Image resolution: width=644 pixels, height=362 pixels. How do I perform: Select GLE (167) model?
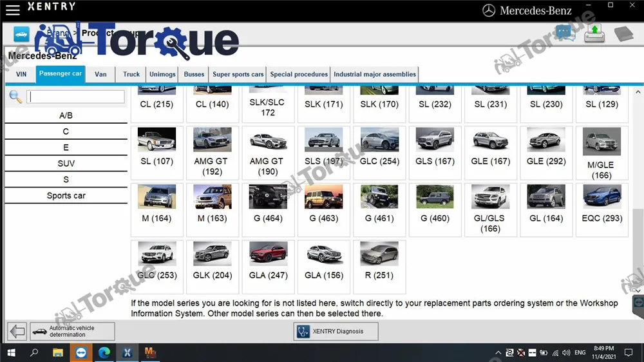coord(491,153)
